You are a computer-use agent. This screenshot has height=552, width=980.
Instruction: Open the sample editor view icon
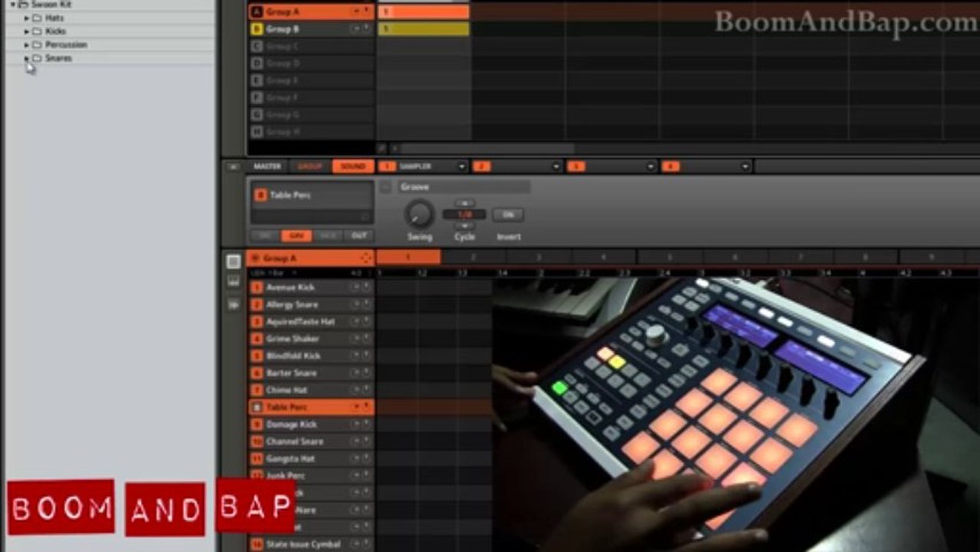coord(233,304)
